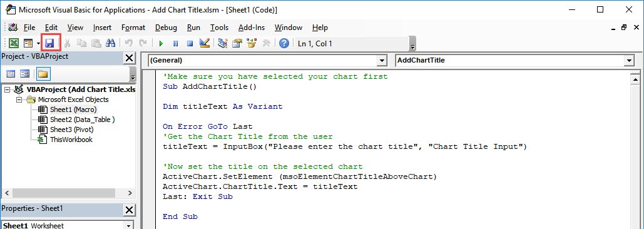Click the Toolbox wrench icon
644x229 pixels.
coord(266,43)
